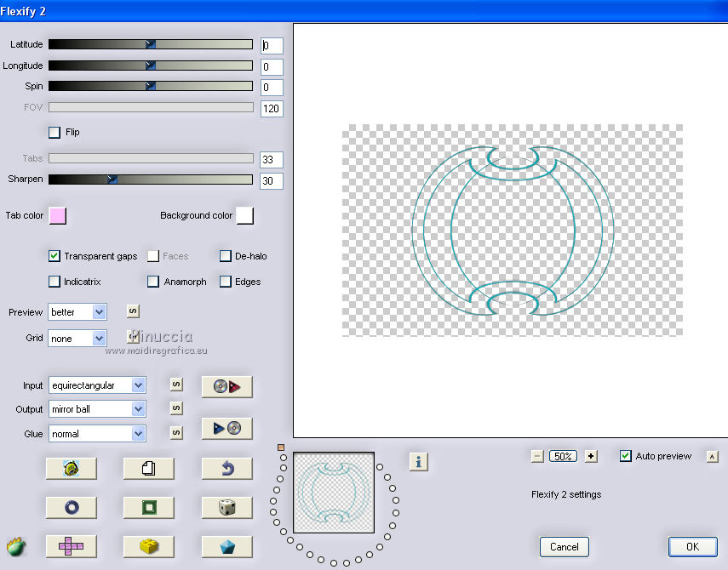Click the Sharpen value field showing 30

tap(272, 181)
